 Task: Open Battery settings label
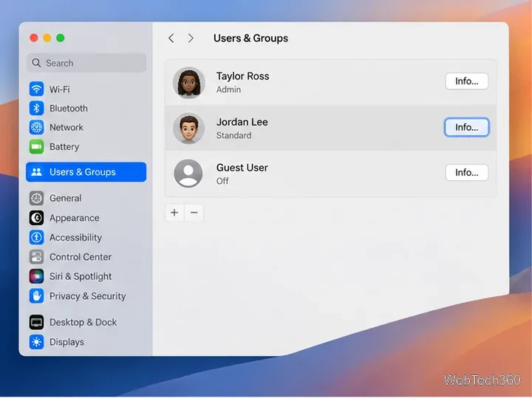(x=64, y=147)
